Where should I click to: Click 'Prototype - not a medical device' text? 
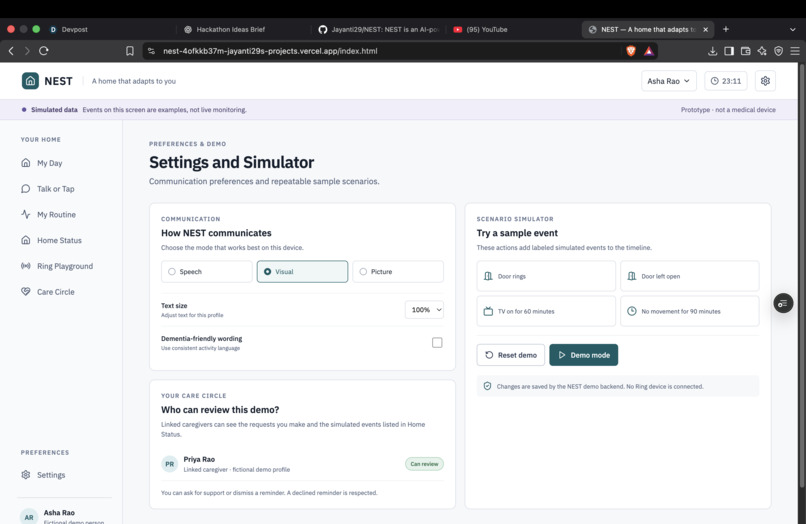[728, 110]
